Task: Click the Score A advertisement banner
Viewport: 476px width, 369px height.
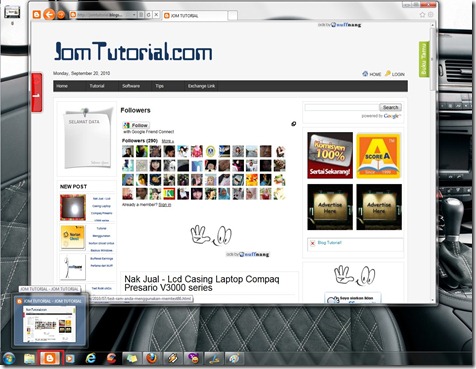Action: click(379, 155)
